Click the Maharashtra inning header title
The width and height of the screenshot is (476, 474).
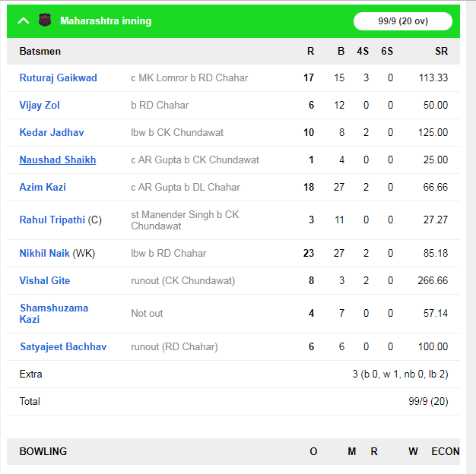tap(106, 21)
